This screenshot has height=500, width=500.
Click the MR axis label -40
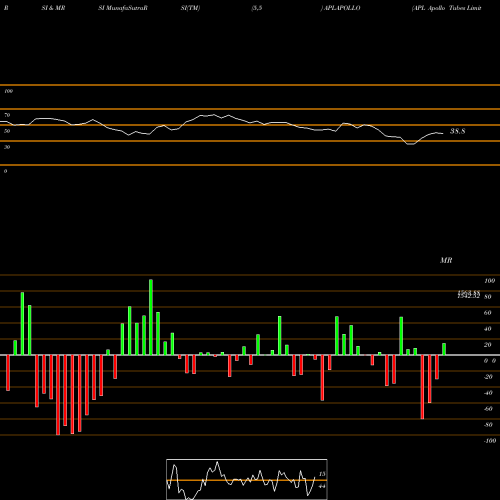pos(488,393)
